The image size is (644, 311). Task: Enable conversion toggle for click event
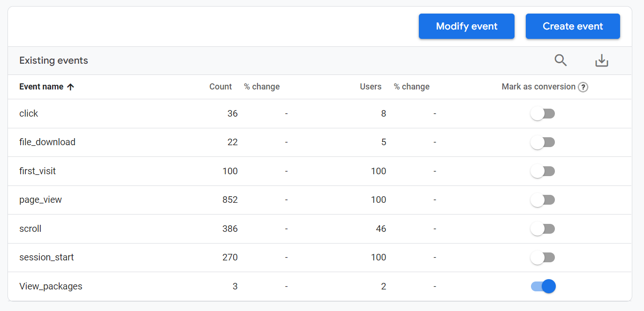[x=543, y=113]
